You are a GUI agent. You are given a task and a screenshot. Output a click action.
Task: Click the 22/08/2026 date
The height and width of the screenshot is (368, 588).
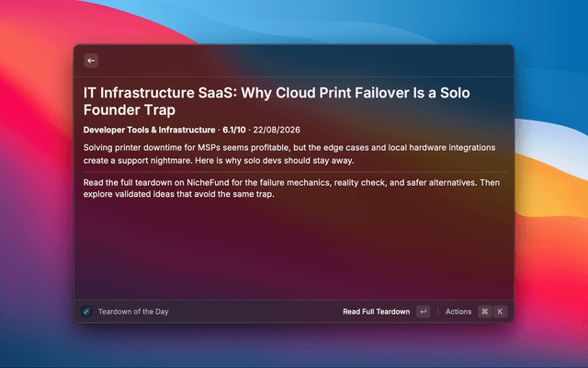click(277, 130)
